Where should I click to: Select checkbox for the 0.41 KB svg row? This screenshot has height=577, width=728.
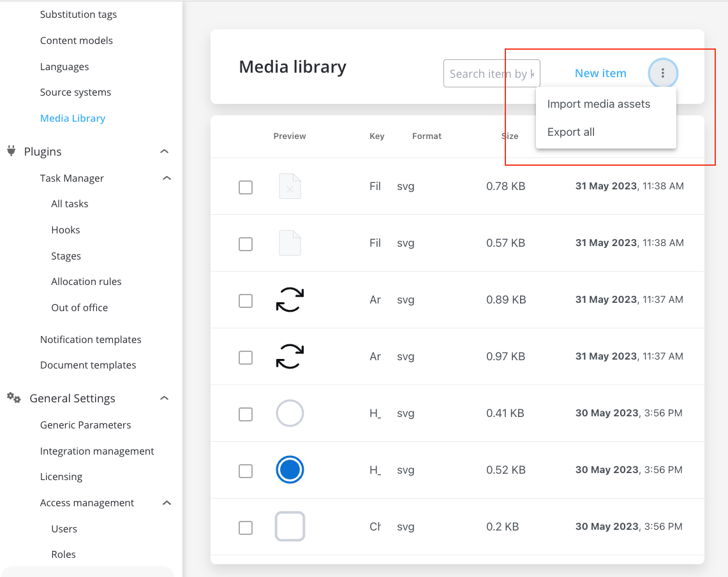pos(246,414)
